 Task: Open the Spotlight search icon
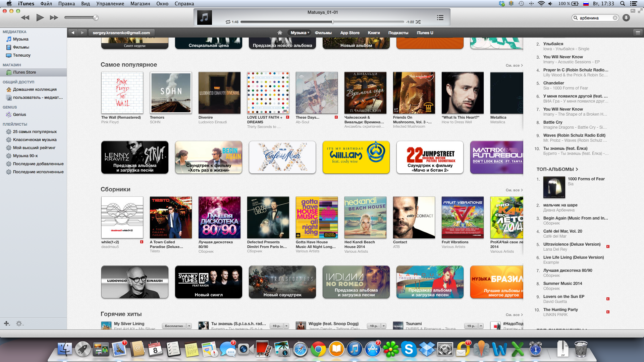[622, 4]
